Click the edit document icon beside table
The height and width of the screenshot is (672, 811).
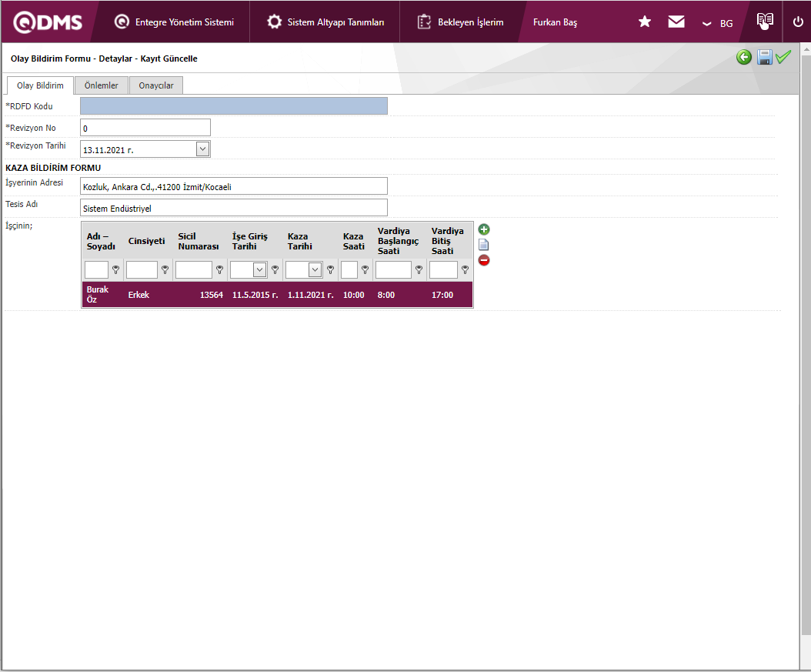484,245
